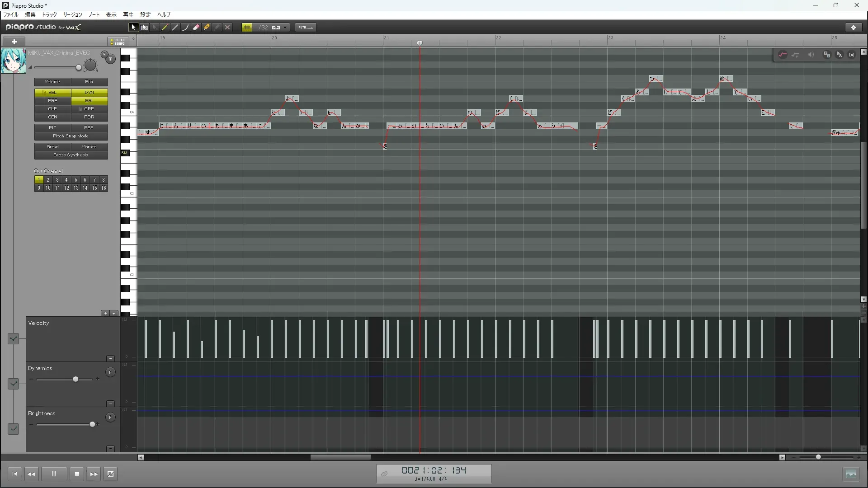Viewport: 868px width, 488px height.
Task: Click the Cross Synthesis button
Action: (71, 155)
